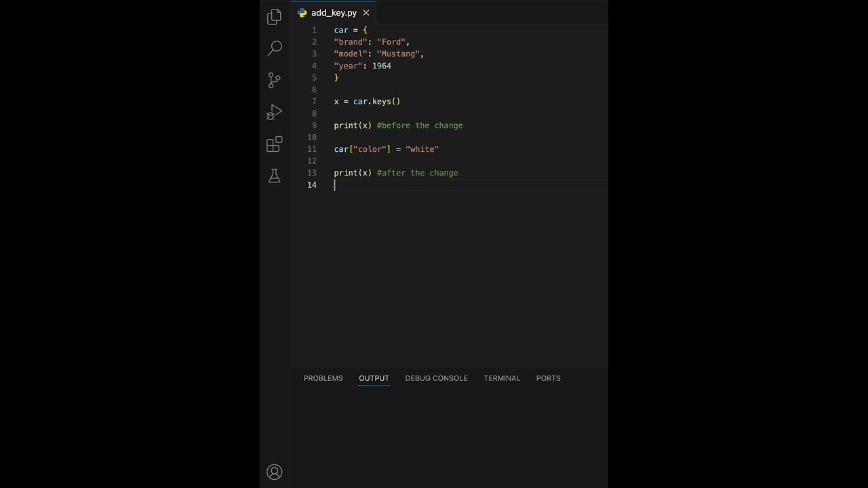Open the Run and Debug view
Viewport: 868px width, 488px height.
click(x=275, y=112)
